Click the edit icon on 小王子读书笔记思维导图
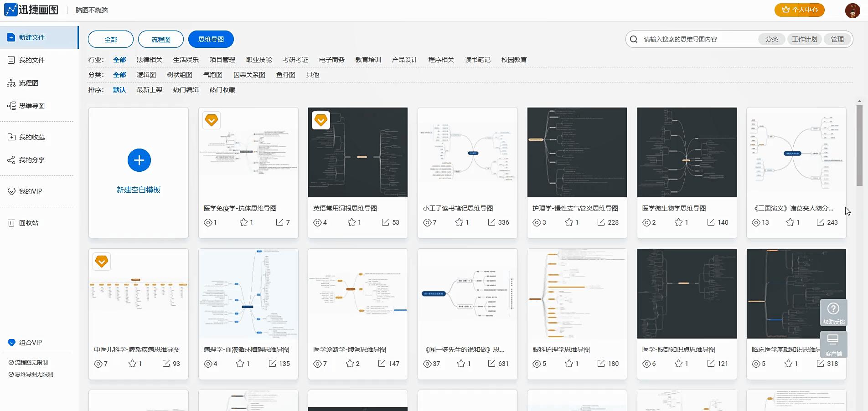 (x=492, y=222)
